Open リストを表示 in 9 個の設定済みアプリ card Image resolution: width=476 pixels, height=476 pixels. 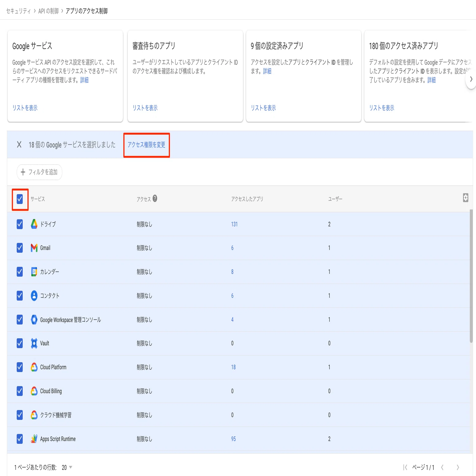(263, 108)
